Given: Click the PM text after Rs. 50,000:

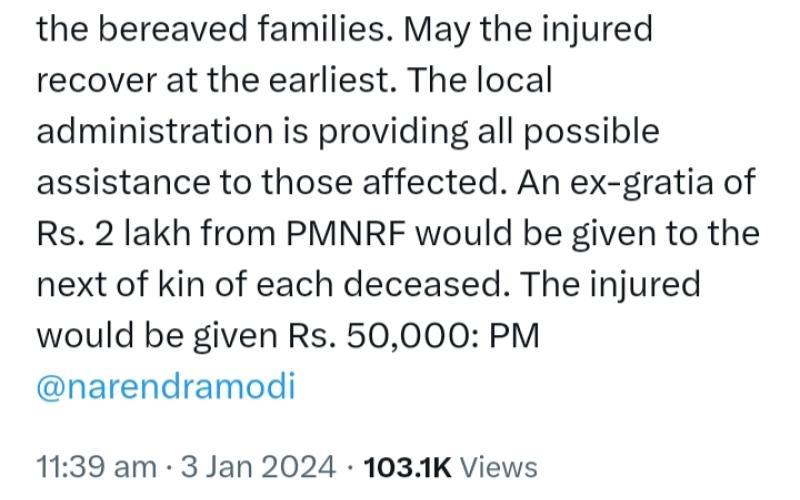Looking at the screenshot, I should click(x=514, y=336).
